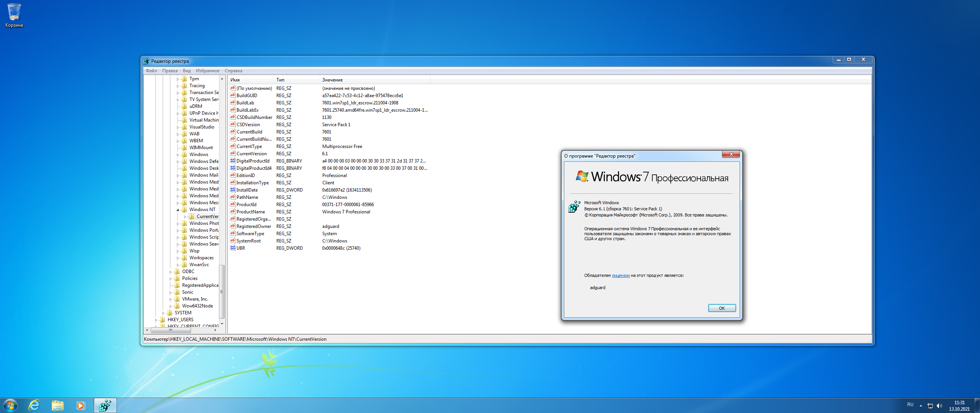
Task: Expand the Tracing tree node
Action: pyautogui.click(x=178, y=86)
